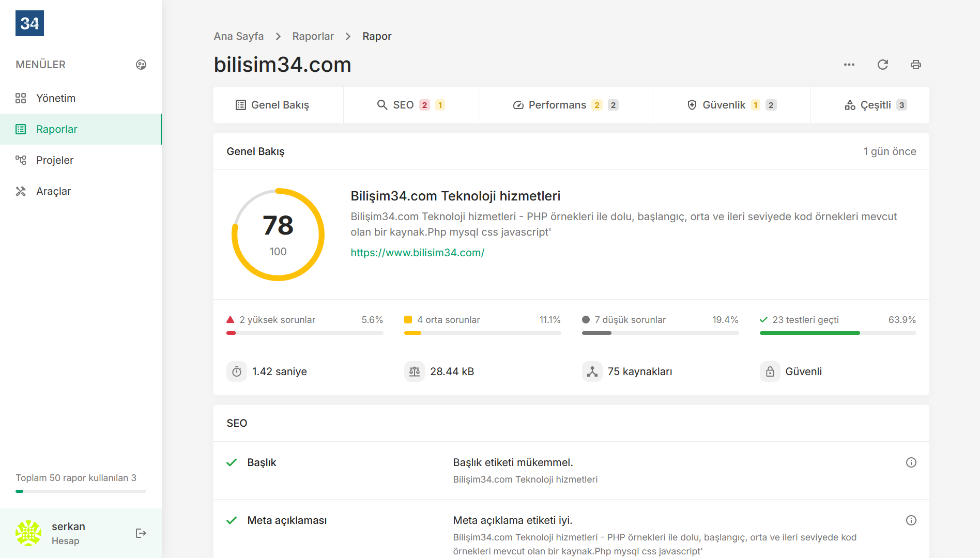
Task: Click medium issues progress bar
Action: point(483,333)
